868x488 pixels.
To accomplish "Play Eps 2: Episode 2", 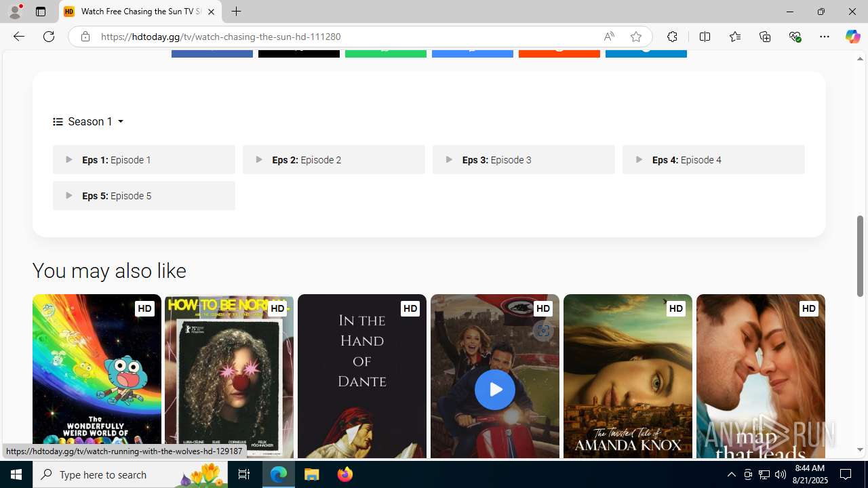I will coord(334,160).
